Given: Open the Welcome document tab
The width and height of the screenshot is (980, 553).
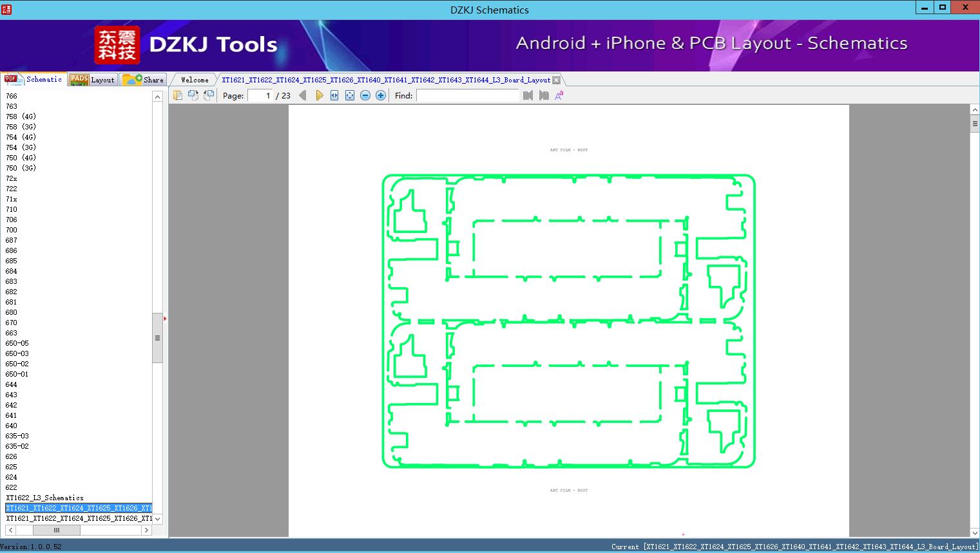Looking at the screenshot, I should coord(195,80).
